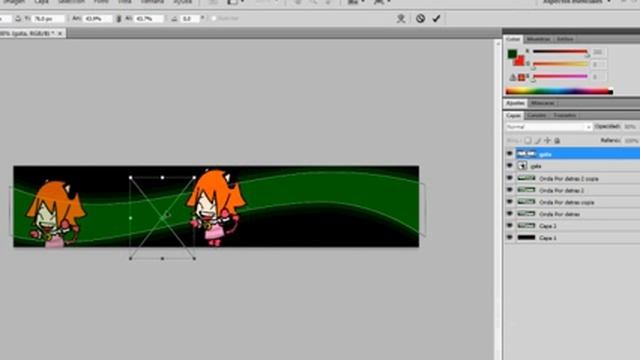Image resolution: width=640 pixels, height=360 pixels.
Task: Click the G value field in Color panel
Action: pyautogui.click(x=598, y=64)
